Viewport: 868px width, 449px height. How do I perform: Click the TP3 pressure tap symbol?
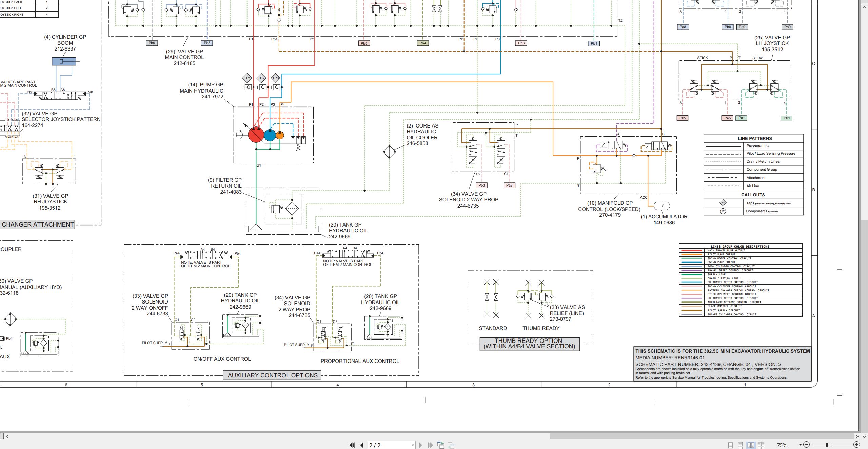[276, 78]
